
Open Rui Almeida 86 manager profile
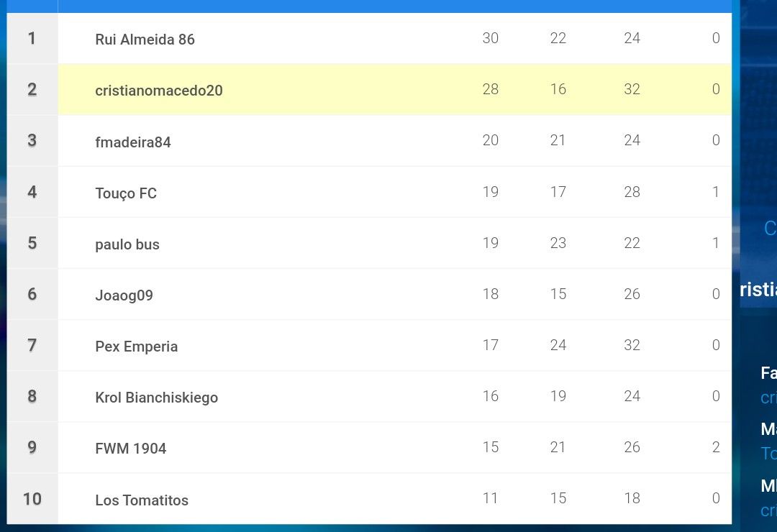145,39
